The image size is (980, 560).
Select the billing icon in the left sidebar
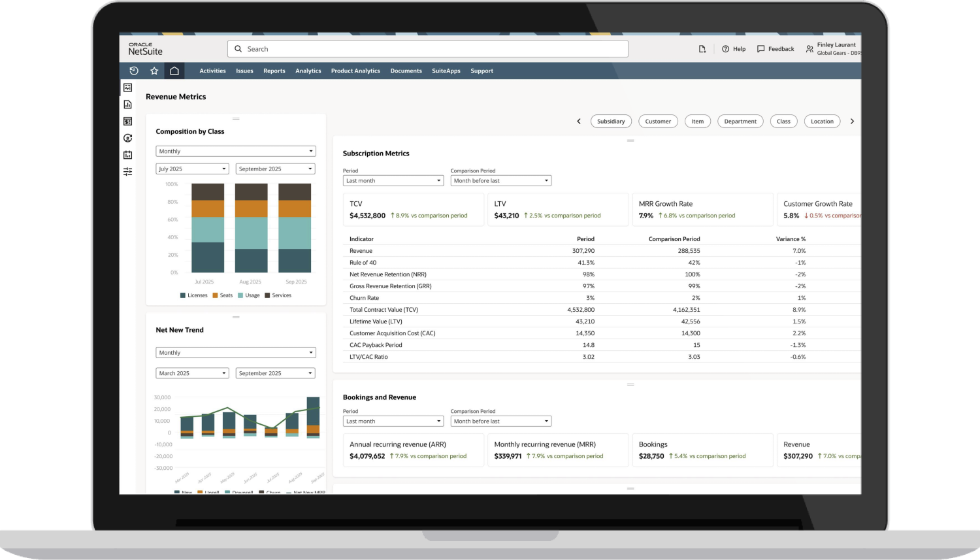(x=127, y=121)
